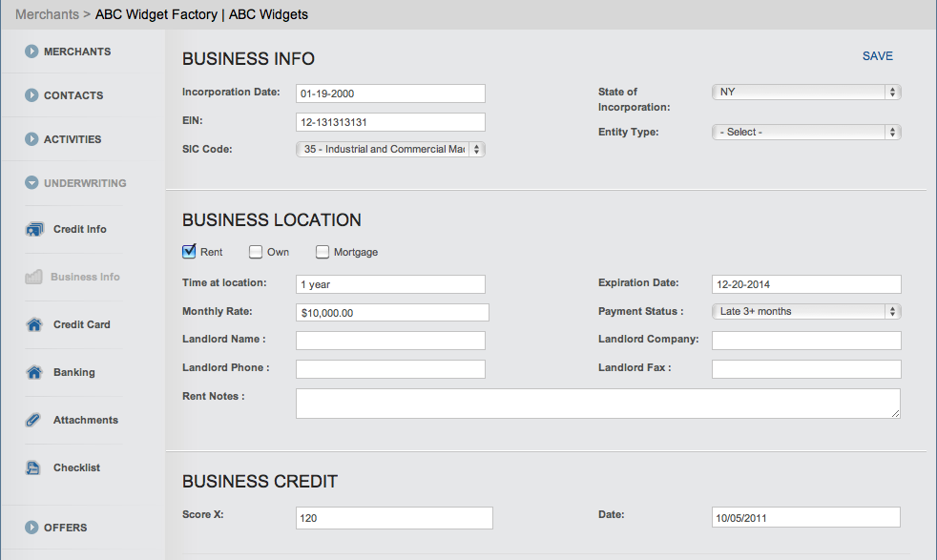Viewport: 937px width, 560px height.
Task: Click the Landlord Company field
Action: click(x=806, y=340)
